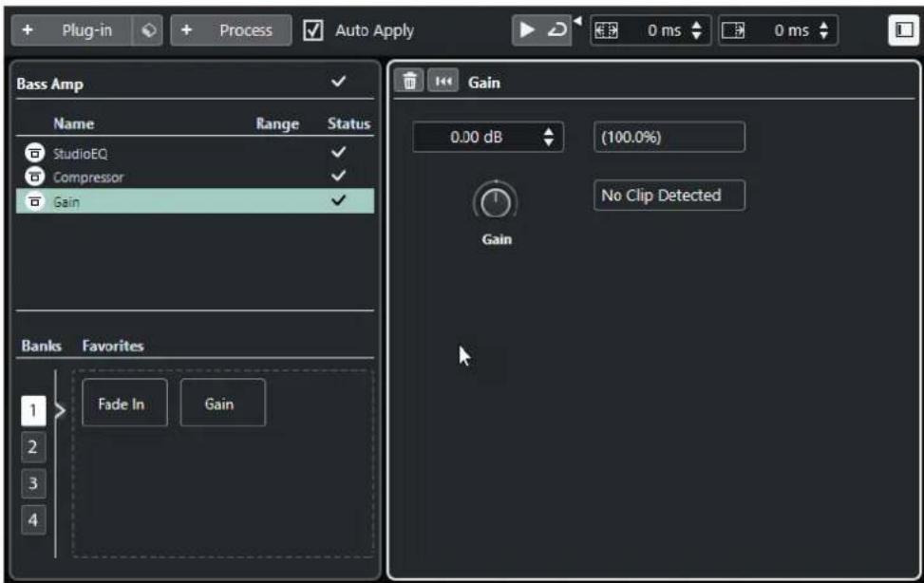Viewport: 924px width, 583px height.
Task: Click the Name column header
Action: 74,123
